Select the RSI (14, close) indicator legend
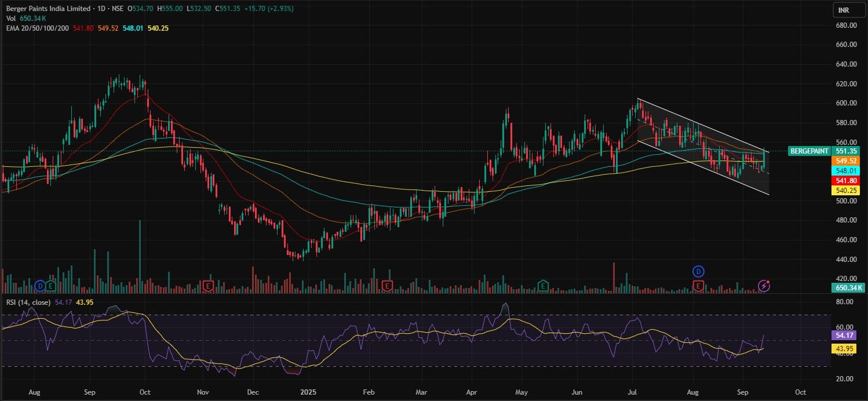Screen dimensions: 868x401 pos(28,302)
